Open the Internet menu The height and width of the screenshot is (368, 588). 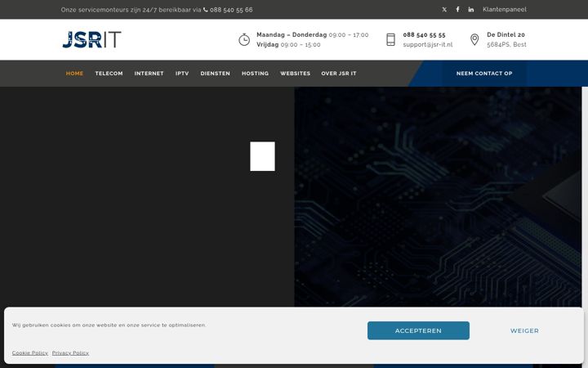[x=149, y=74]
